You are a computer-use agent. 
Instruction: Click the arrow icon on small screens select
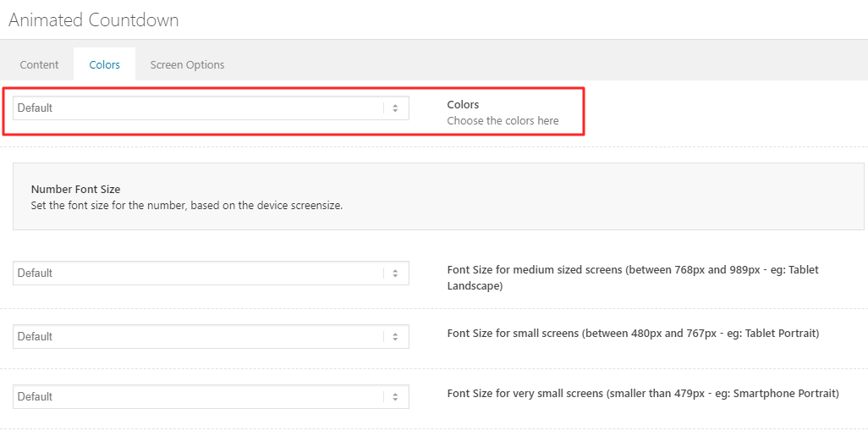pos(395,337)
